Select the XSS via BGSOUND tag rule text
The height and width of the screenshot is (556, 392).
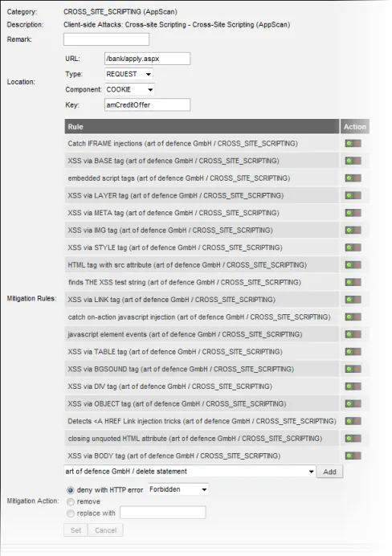tap(181, 369)
